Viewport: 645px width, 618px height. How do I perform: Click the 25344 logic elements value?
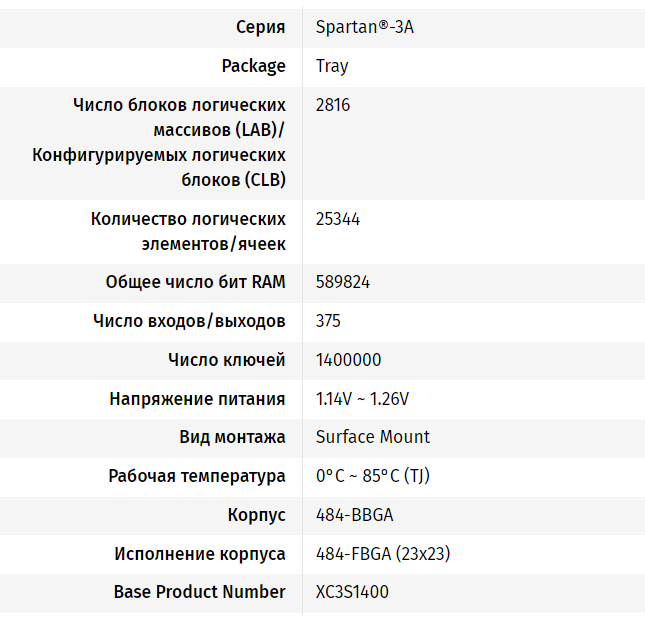tap(338, 219)
